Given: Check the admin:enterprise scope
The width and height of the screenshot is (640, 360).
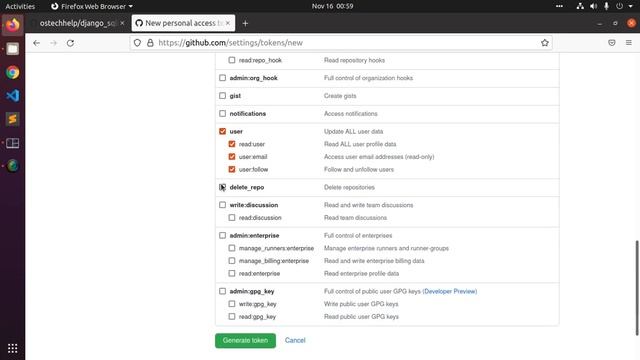Looking at the screenshot, I should pyautogui.click(x=222, y=235).
